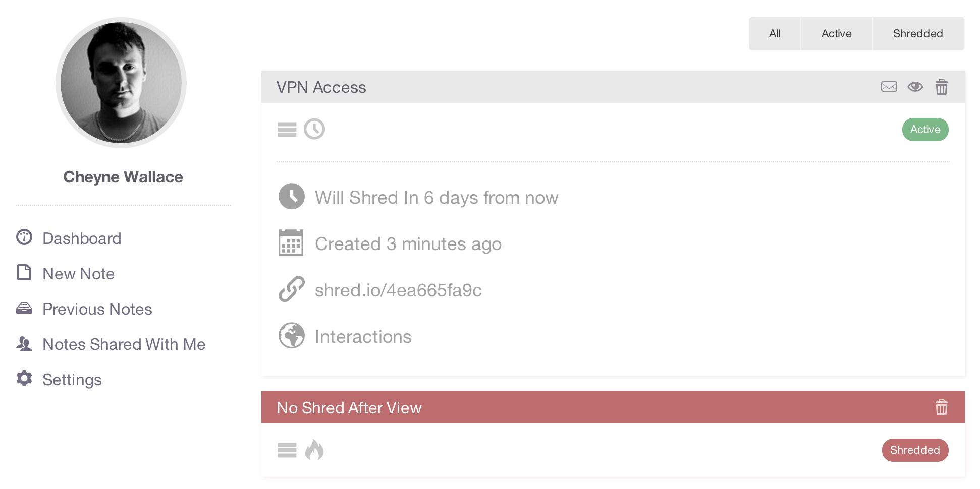Filter notes by Shredded
Screen dimensions: 980x489
pyautogui.click(x=918, y=34)
